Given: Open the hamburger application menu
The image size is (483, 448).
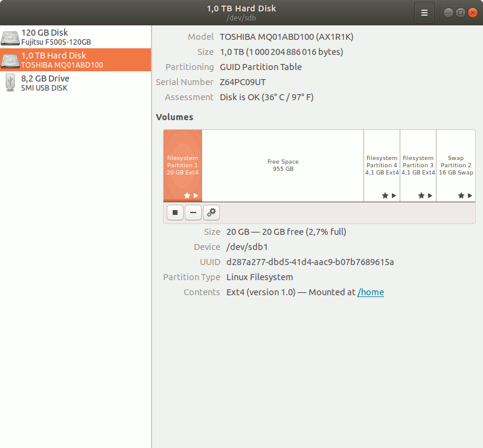Looking at the screenshot, I should (x=424, y=12).
